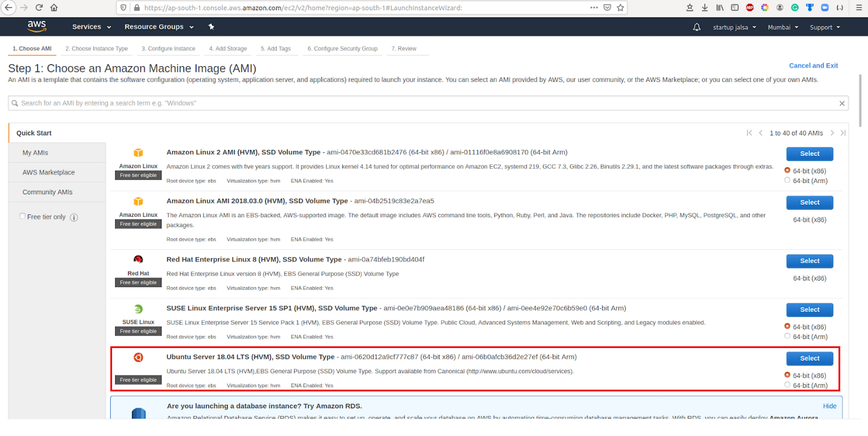Screen dimensions: 868x436
Task: Open the Grammarly browser extension
Action: [x=794, y=7]
